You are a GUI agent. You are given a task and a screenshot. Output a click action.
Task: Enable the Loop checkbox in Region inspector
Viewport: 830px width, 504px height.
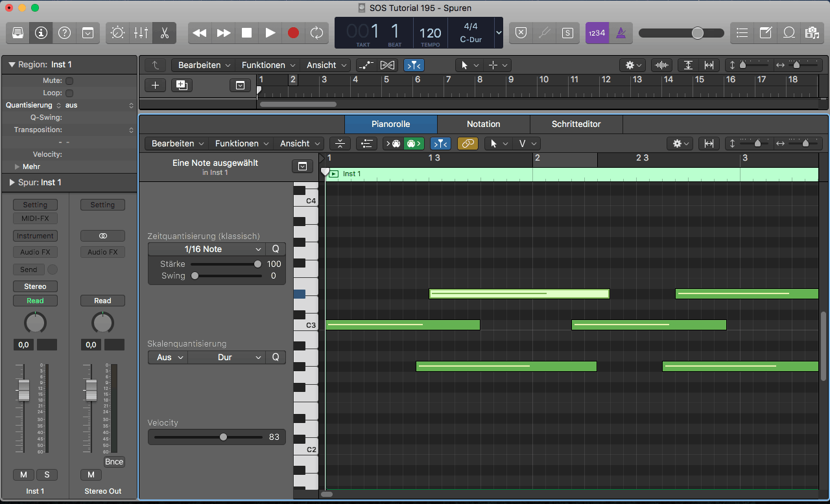69,93
